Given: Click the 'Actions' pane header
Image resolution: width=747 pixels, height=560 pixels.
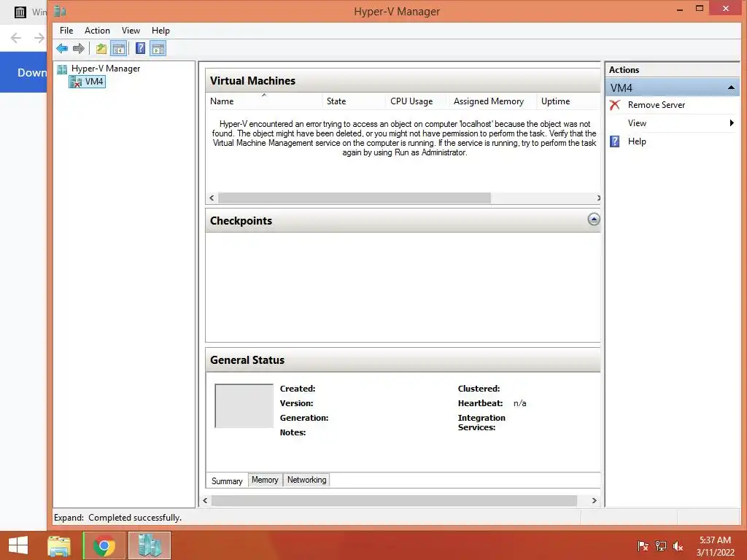Looking at the screenshot, I should tap(624, 70).
